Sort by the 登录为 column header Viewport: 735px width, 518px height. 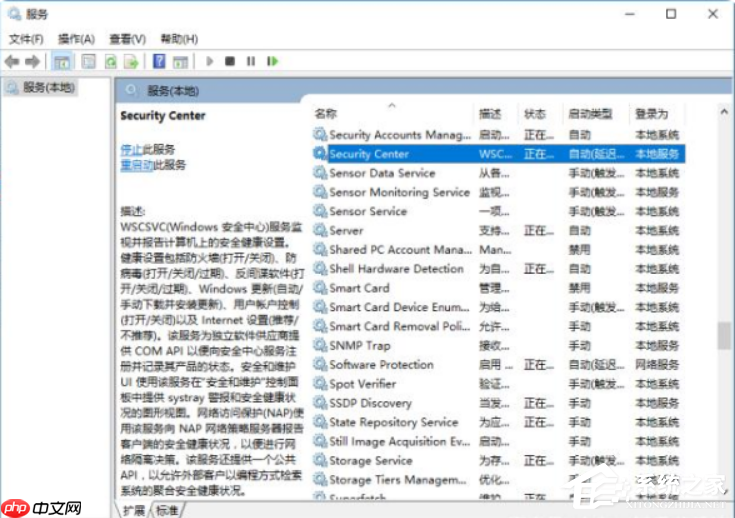pos(652,113)
